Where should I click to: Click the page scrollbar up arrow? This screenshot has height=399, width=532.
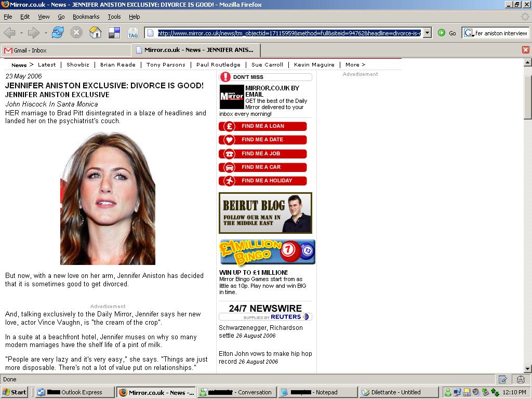pos(527,62)
